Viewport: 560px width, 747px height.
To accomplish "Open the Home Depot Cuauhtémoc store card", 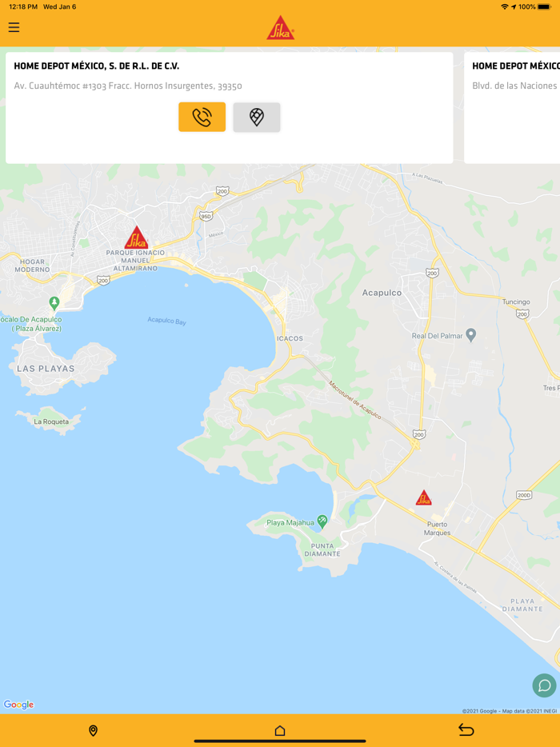I will (230, 108).
